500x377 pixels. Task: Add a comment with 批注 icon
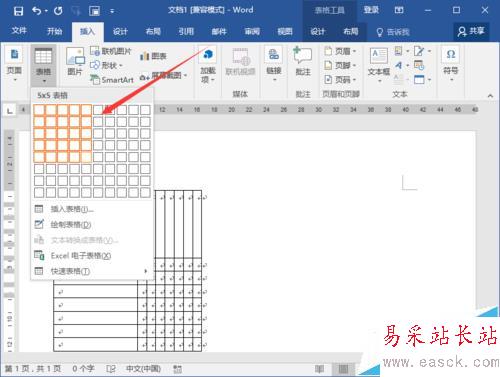303,61
